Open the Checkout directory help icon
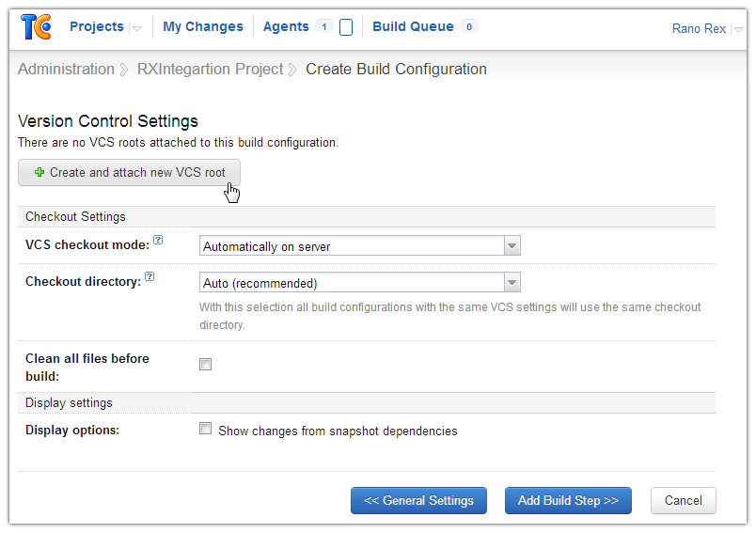The width and height of the screenshot is (756, 533). (150, 276)
